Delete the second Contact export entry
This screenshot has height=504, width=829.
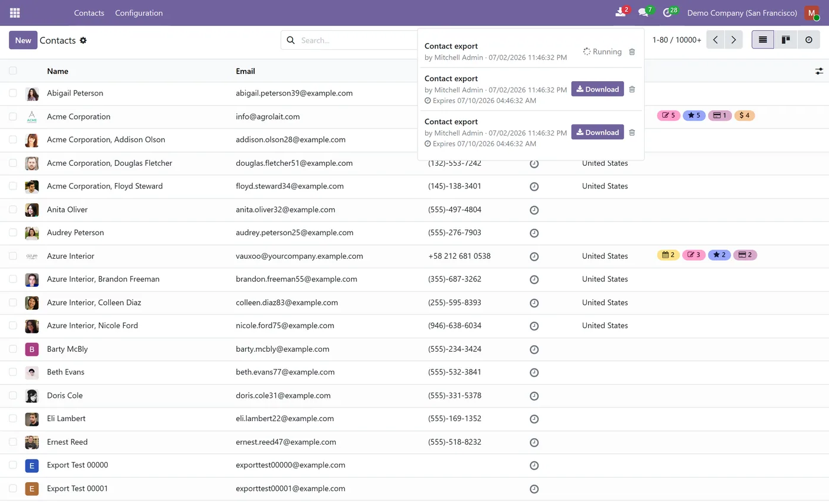pos(632,89)
